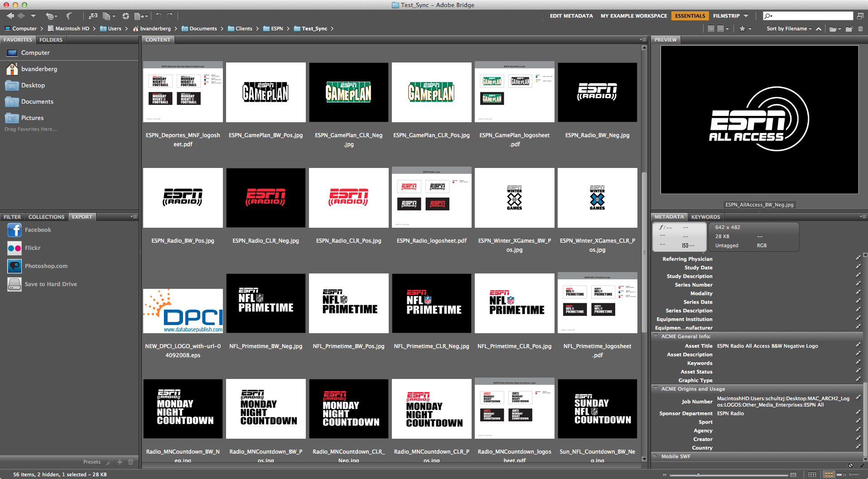Click the pencil edit preset icon
The height and width of the screenshot is (479, 868).
(x=109, y=462)
